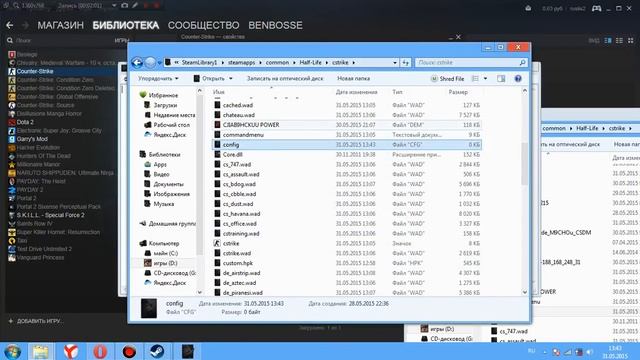Click Домашняя группа in navigation pane

tap(167, 224)
